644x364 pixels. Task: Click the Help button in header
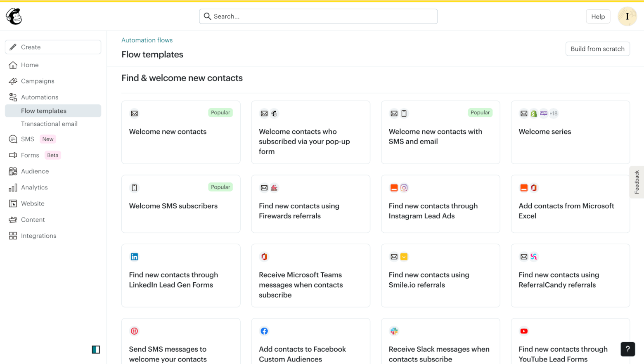(x=598, y=17)
